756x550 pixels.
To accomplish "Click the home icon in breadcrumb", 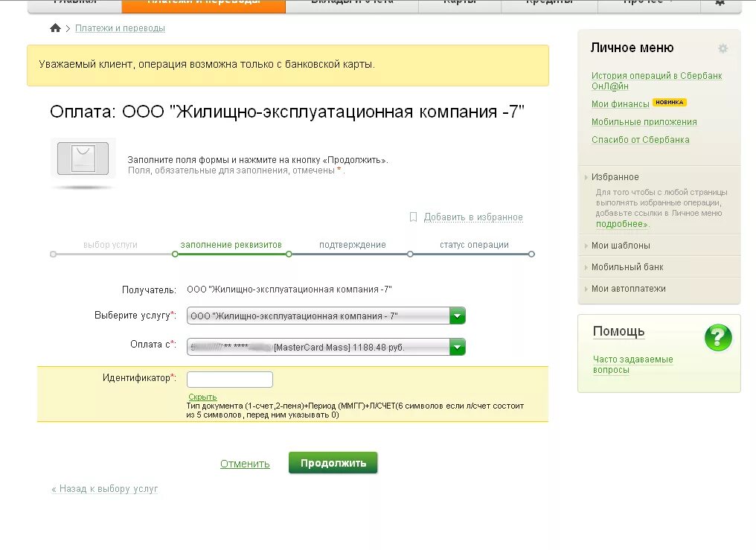I will click(56, 28).
